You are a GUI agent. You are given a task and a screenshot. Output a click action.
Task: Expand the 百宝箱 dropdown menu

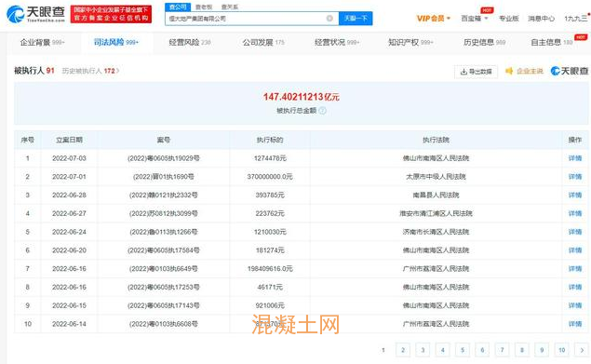(x=475, y=18)
